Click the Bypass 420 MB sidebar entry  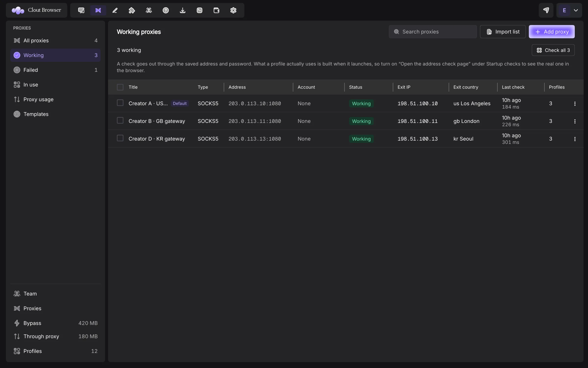tap(55, 323)
